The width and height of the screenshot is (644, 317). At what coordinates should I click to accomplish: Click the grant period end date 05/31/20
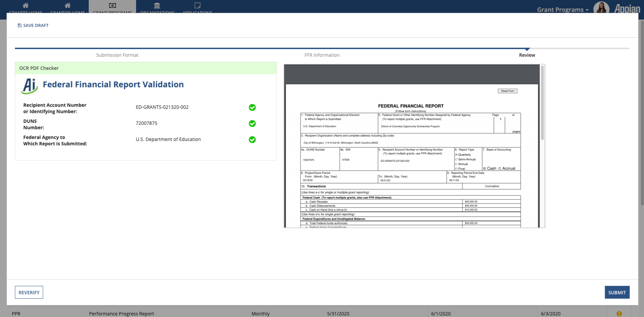(x=385, y=180)
